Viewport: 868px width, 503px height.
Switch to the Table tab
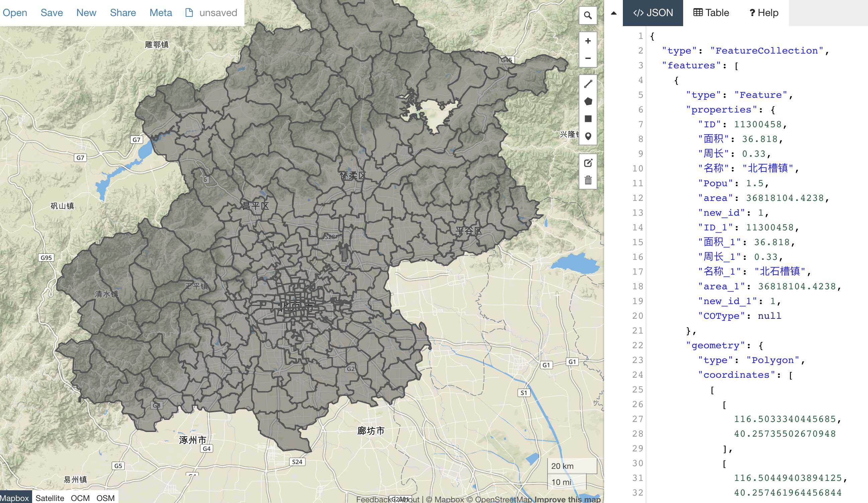711,13
